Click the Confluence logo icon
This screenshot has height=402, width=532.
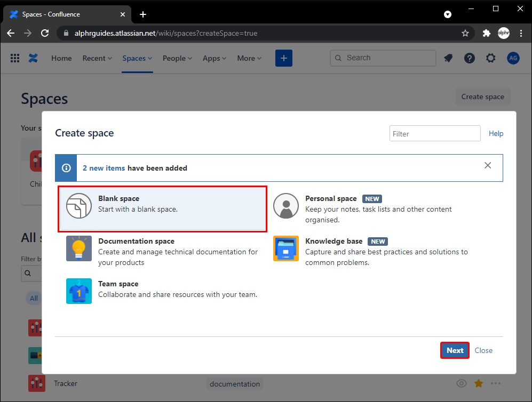(33, 58)
